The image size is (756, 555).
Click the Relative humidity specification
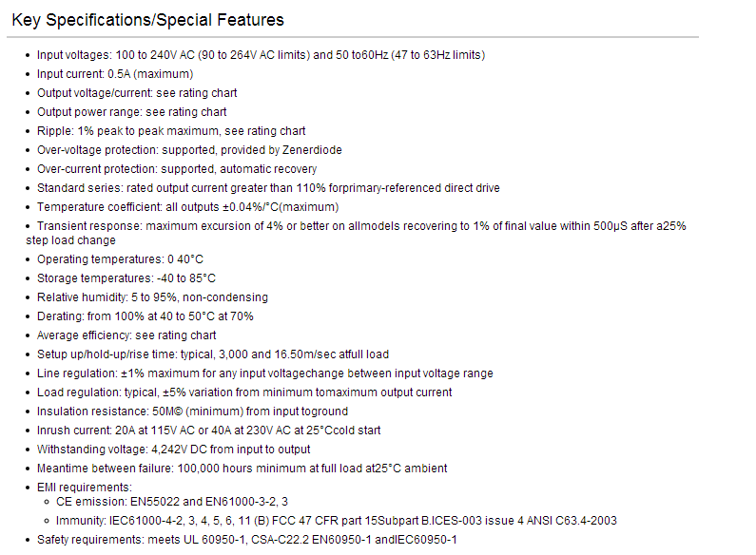152,297
